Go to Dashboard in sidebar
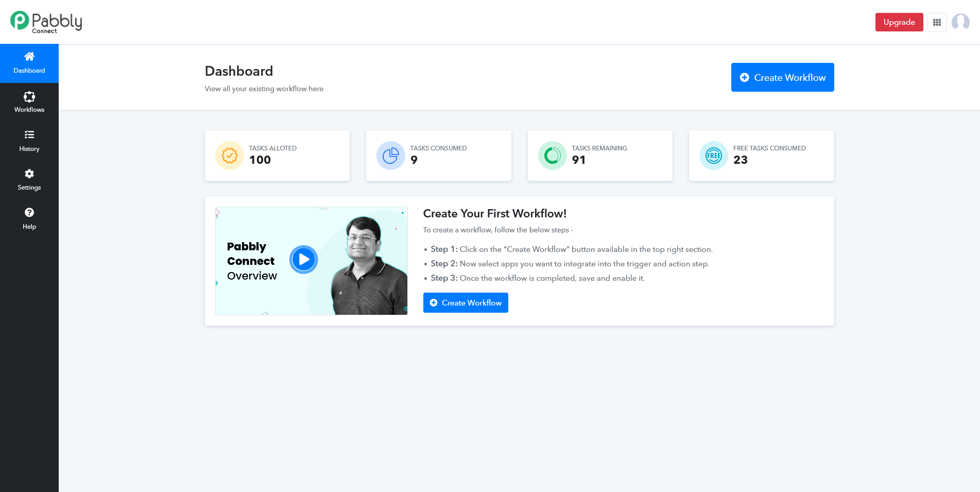 coord(29,63)
